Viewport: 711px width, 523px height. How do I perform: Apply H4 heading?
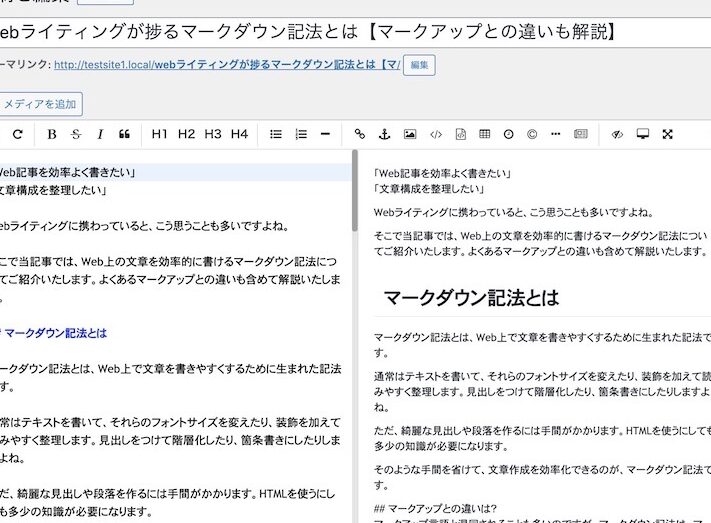click(x=239, y=134)
